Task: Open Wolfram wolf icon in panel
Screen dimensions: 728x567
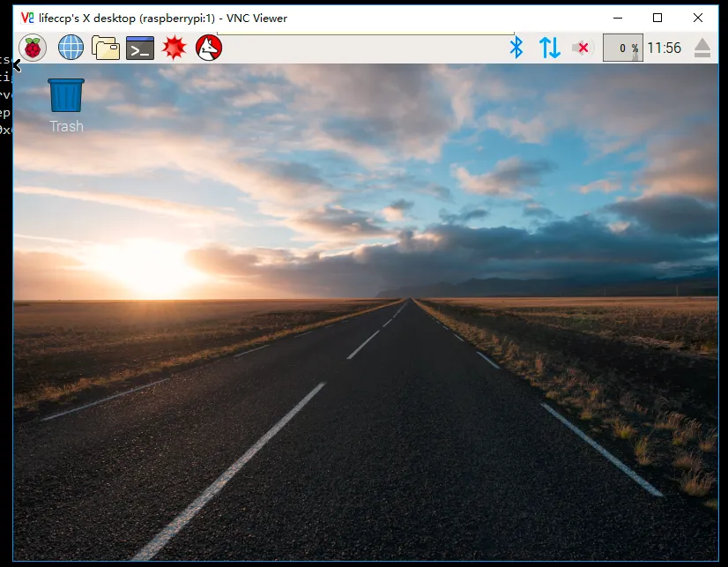Action: [209, 48]
